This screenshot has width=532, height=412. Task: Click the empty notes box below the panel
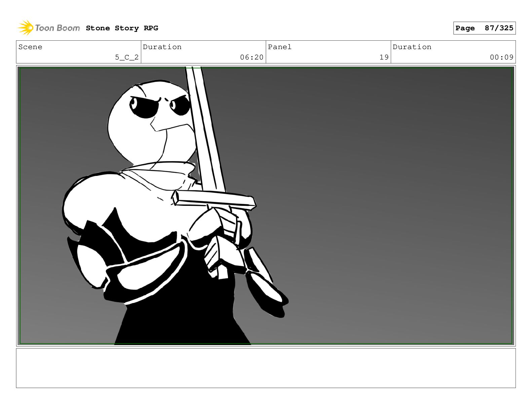(266, 368)
